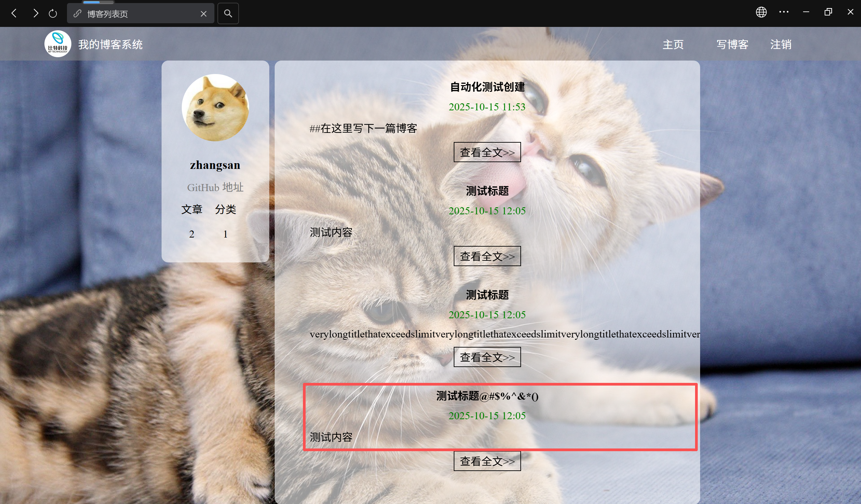Open the GitHub 地址 link

215,187
